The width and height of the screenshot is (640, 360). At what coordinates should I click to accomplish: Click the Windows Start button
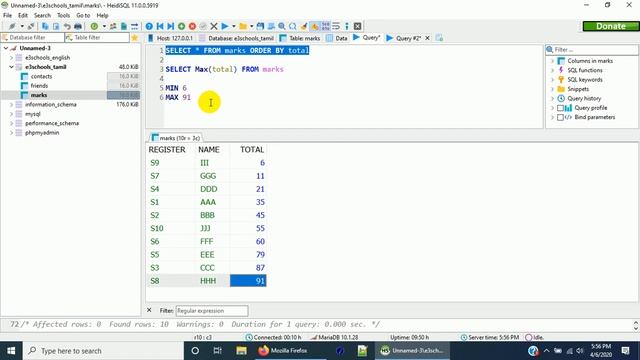[11, 351]
